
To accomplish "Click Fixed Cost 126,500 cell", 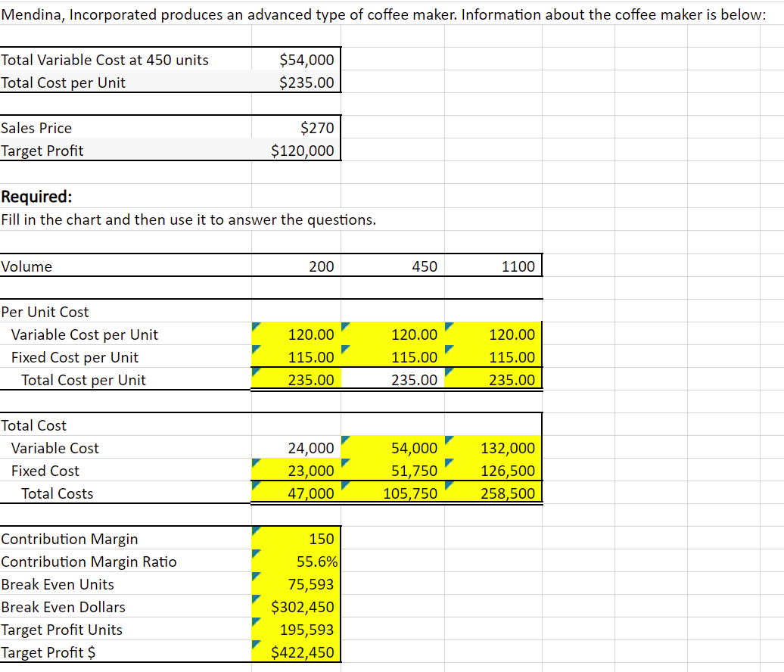I will tap(493, 470).
